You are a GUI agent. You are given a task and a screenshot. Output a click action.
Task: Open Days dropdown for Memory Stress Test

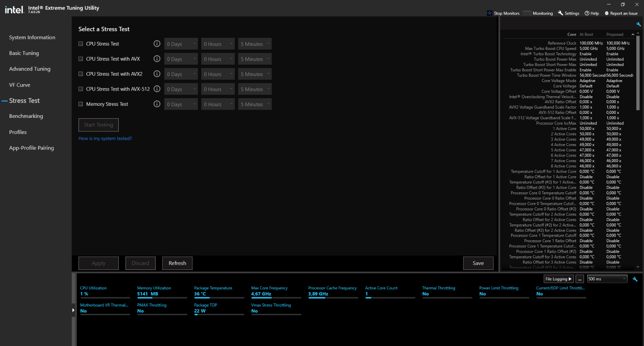[x=181, y=104]
